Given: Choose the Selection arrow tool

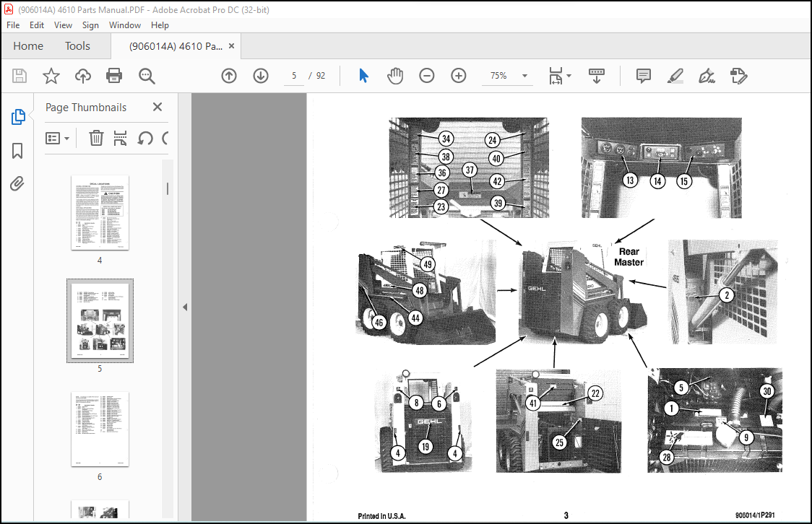Looking at the screenshot, I should (x=363, y=76).
